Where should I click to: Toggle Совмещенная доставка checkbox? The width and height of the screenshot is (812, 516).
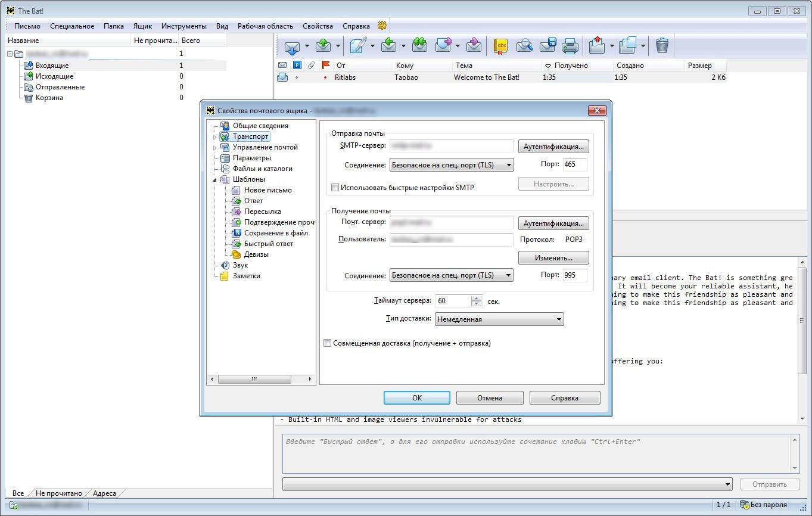[x=327, y=343]
